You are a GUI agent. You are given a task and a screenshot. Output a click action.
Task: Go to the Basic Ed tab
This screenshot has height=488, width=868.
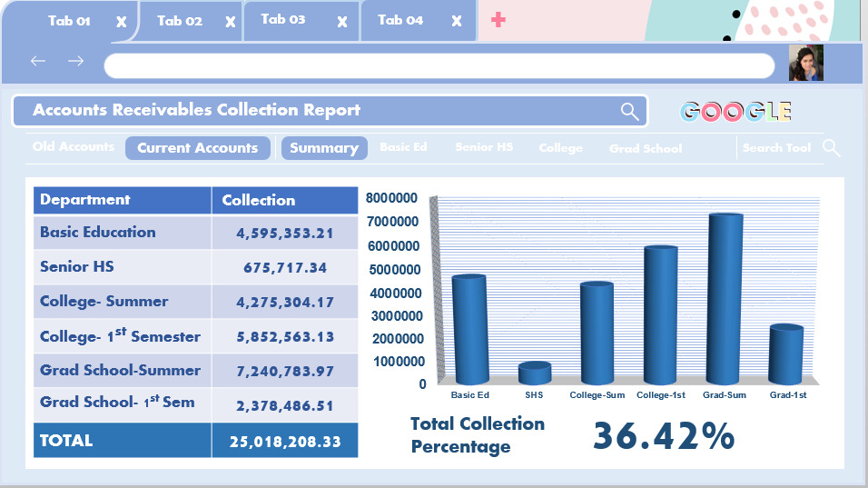403,147
